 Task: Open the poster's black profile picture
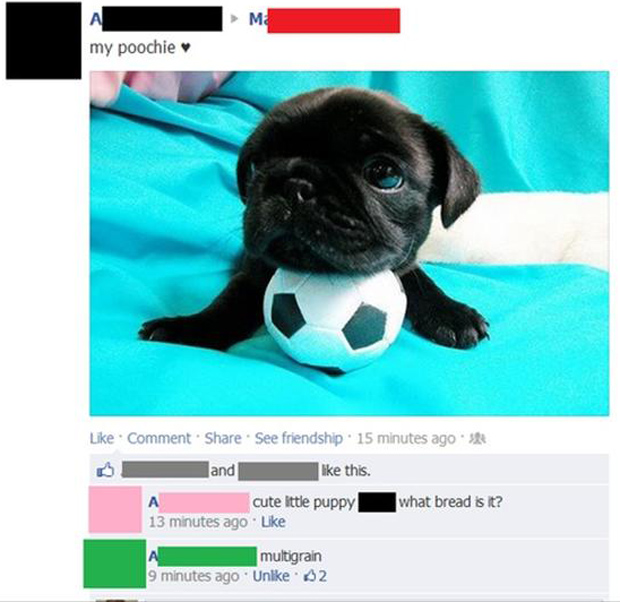pos(43,40)
